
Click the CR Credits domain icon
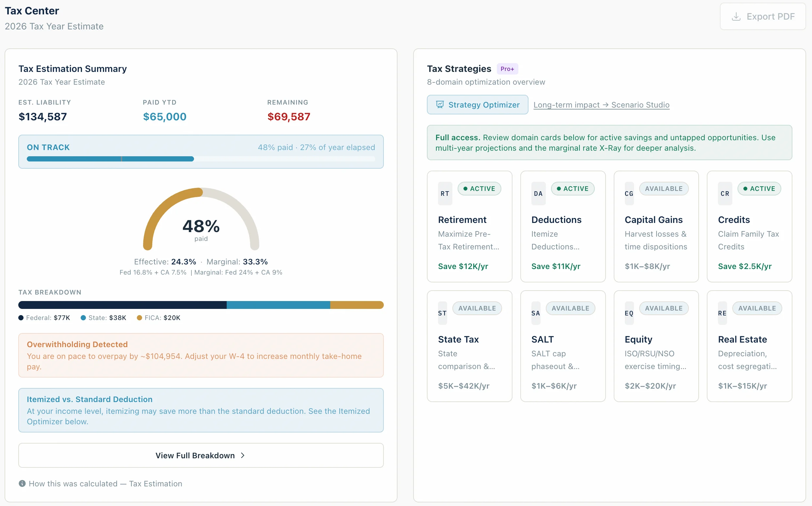point(725,194)
